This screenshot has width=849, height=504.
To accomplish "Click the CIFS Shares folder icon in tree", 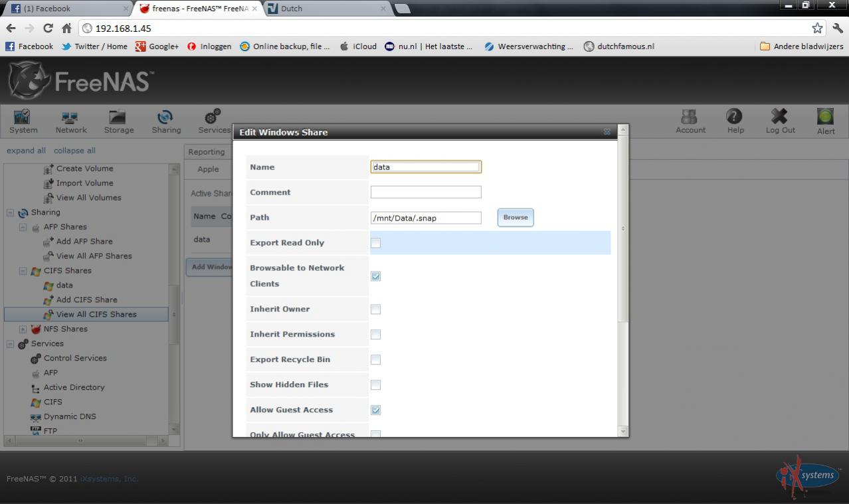I will (36, 271).
